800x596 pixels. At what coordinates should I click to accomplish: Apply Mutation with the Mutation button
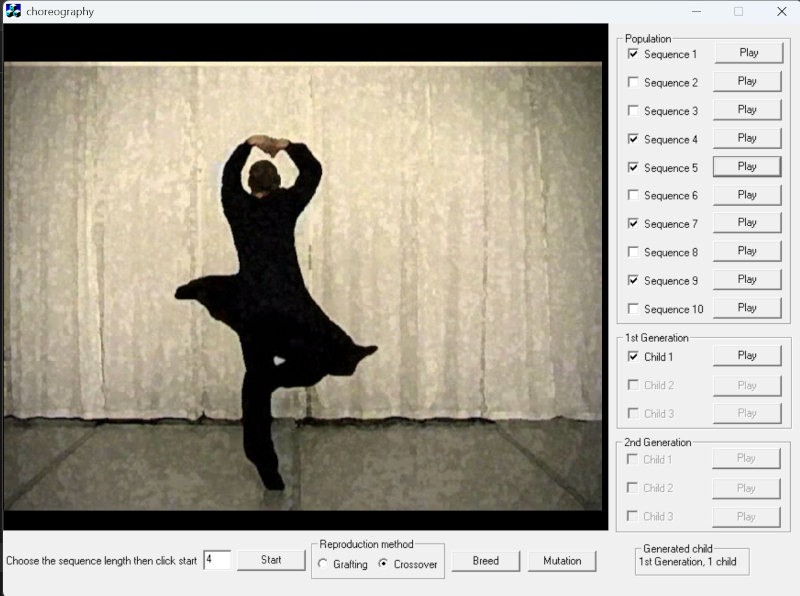[x=562, y=561]
